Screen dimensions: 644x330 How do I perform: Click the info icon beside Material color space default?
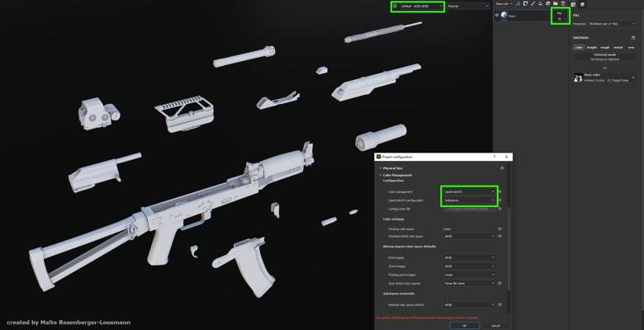click(x=500, y=305)
